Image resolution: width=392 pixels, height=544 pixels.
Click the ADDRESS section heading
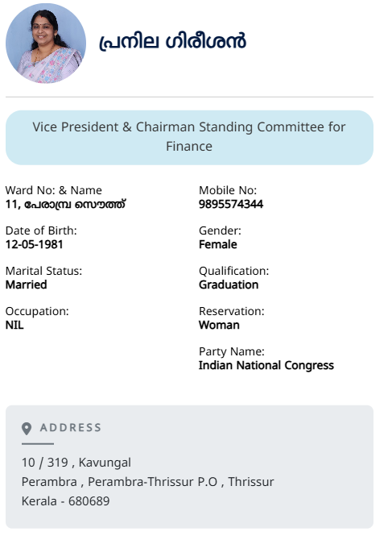click(71, 427)
